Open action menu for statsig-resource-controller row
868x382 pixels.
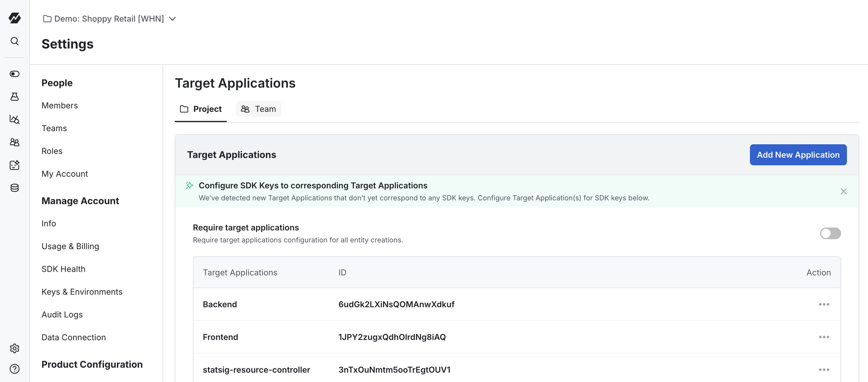click(824, 369)
